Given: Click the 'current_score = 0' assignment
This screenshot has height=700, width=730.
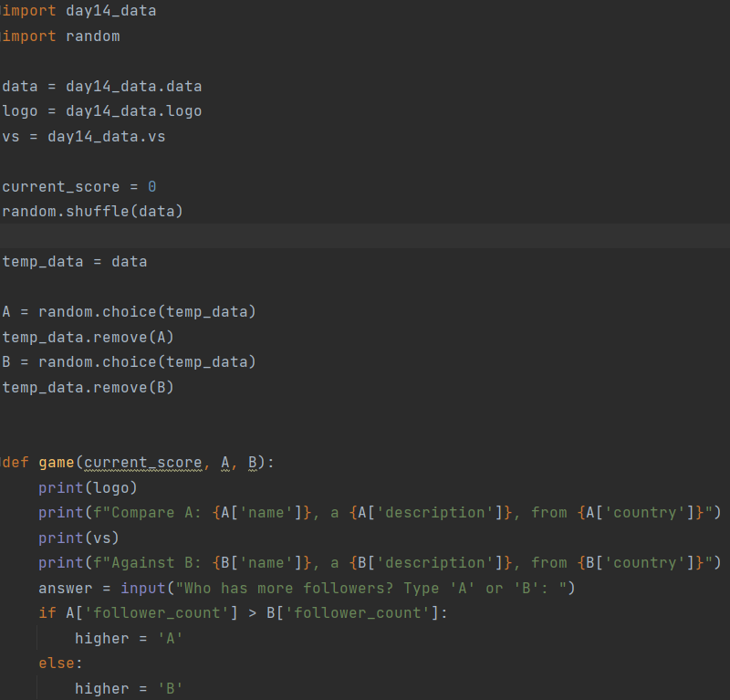Looking at the screenshot, I should tap(79, 187).
